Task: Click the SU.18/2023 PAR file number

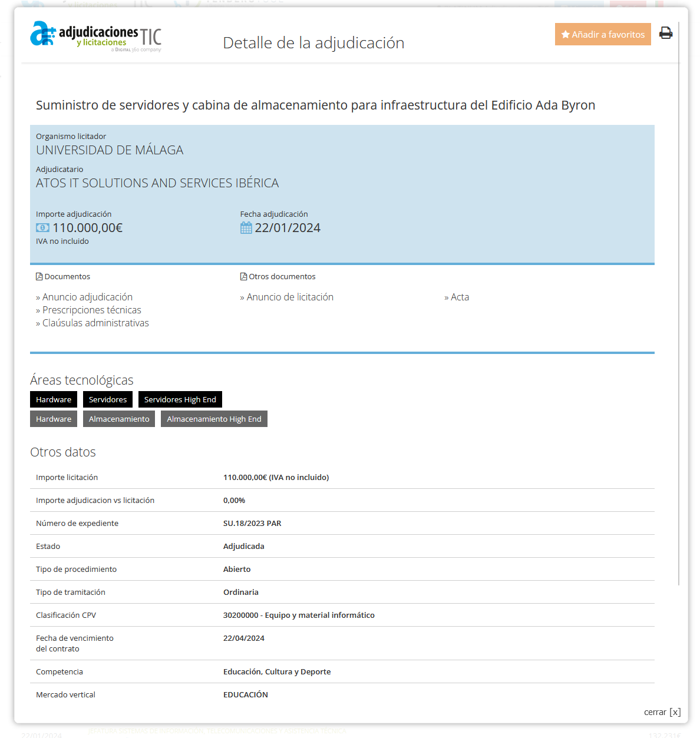Action: coord(252,523)
